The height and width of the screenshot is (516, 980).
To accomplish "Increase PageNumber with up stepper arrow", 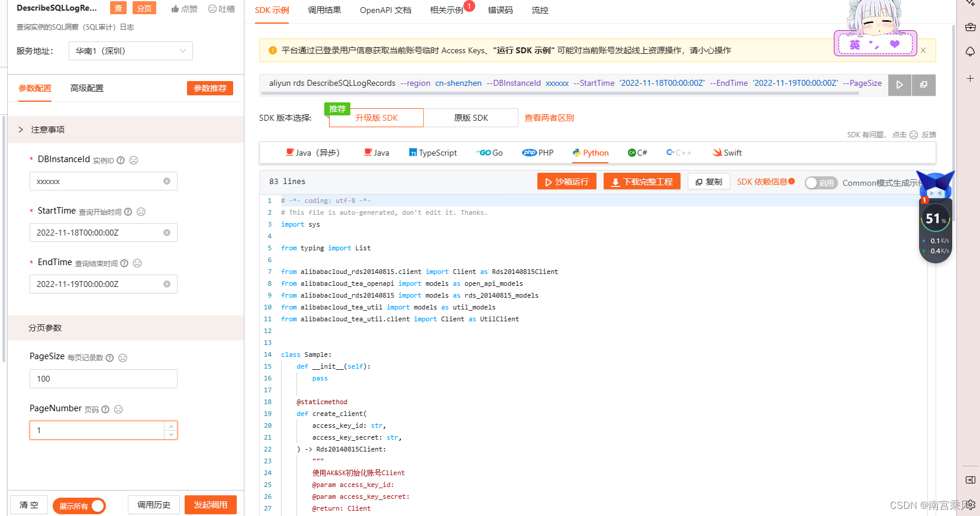I will click(171, 426).
